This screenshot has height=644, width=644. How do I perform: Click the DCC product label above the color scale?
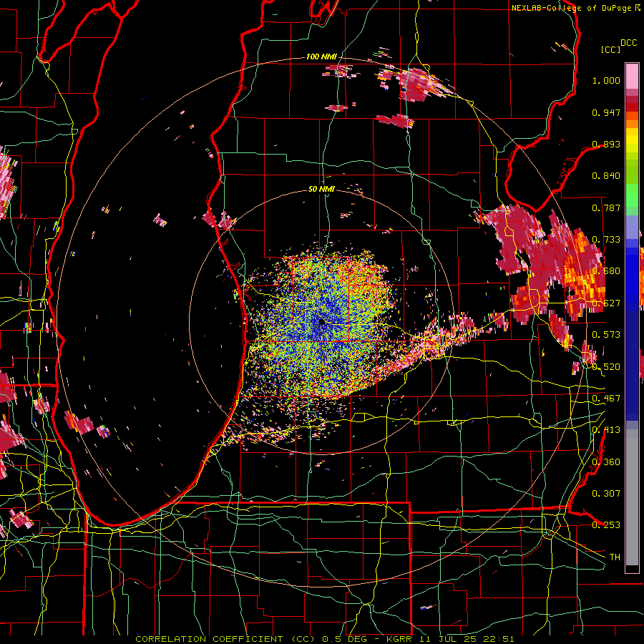[628, 43]
